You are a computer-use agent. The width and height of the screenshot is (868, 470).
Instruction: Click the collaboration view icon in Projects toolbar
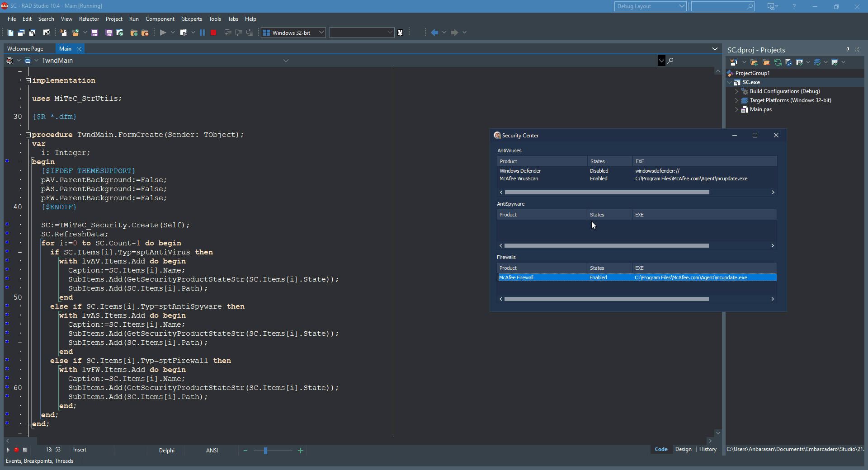click(789, 62)
